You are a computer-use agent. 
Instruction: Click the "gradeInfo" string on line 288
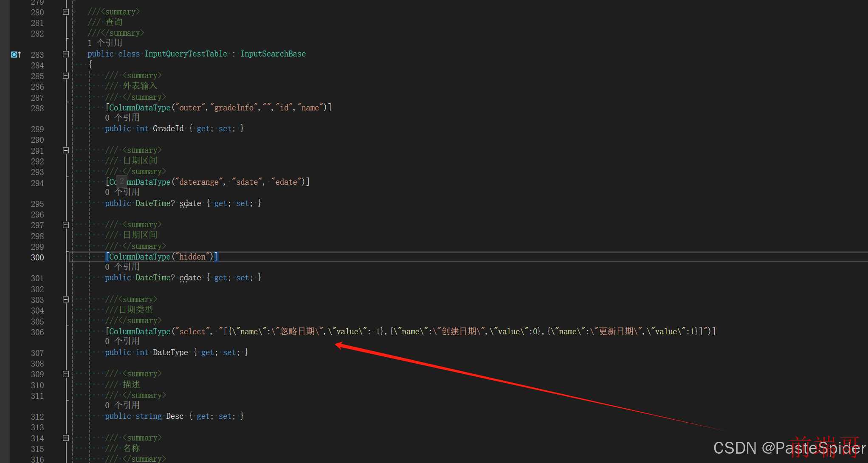click(234, 108)
